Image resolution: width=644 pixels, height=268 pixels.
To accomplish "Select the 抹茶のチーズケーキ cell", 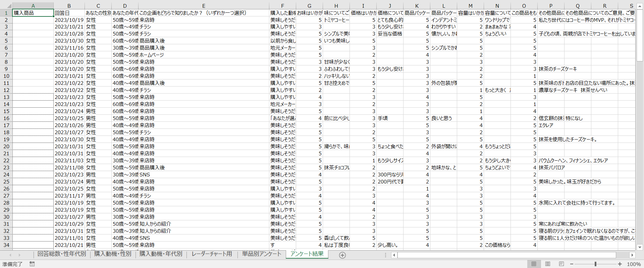I will [551, 69].
